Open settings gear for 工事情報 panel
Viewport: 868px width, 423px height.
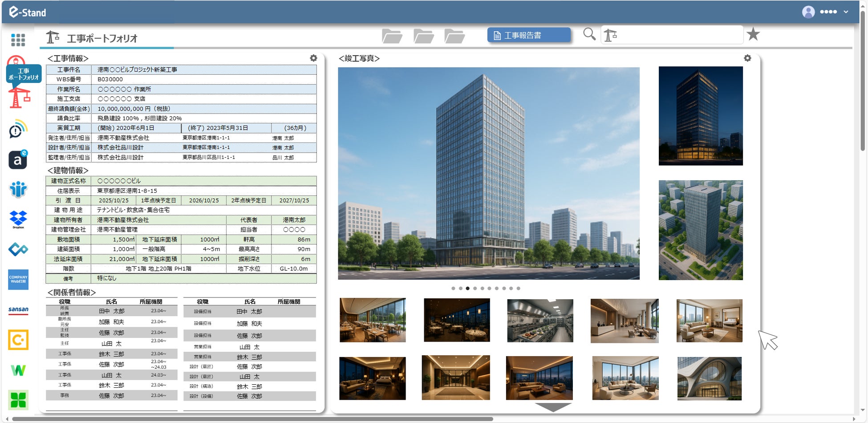pos(313,58)
